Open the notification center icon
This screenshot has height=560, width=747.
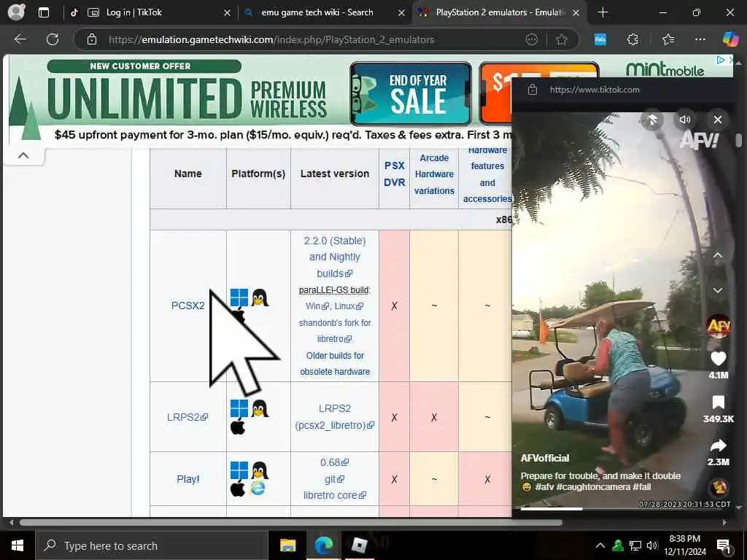724,546
